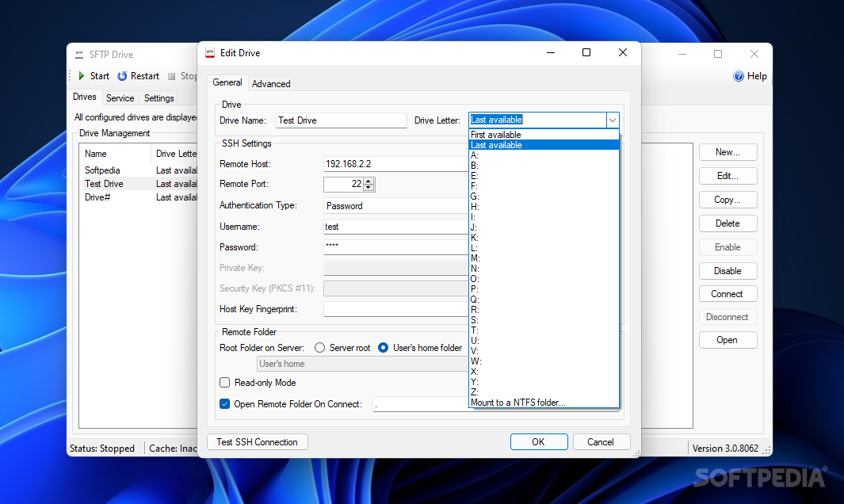Click the Host Key Fingerprint field

396,309
